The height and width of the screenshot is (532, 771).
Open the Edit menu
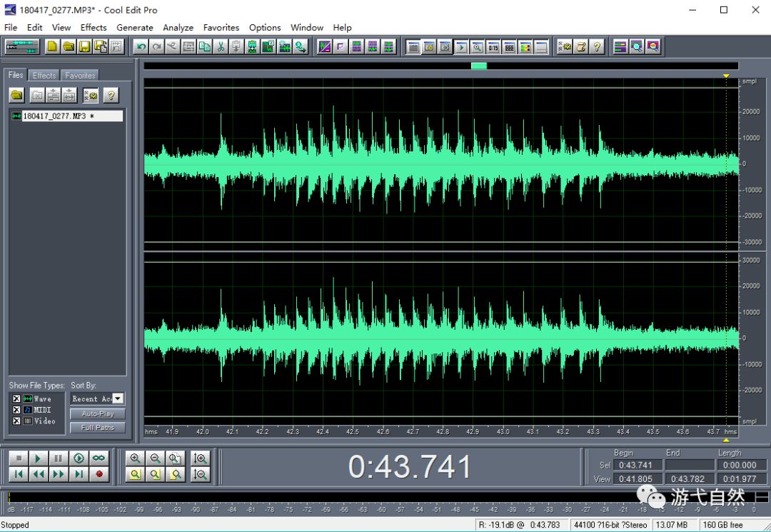click(x=34, y=28)
